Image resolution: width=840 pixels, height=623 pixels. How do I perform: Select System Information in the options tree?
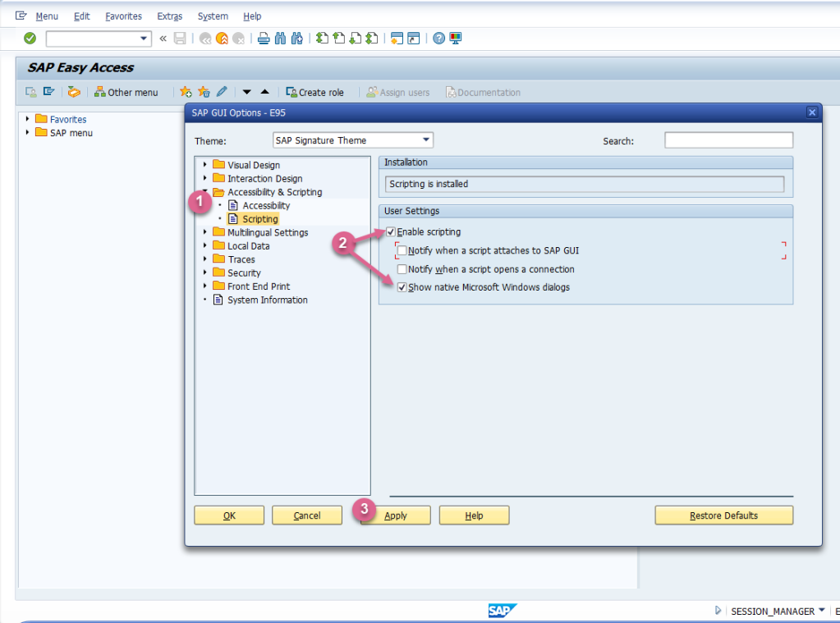[x=267, y=300]
